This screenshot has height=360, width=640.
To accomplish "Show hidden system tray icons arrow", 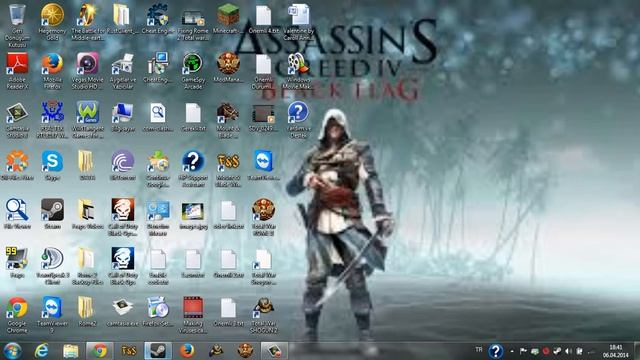I will (512, 351).
